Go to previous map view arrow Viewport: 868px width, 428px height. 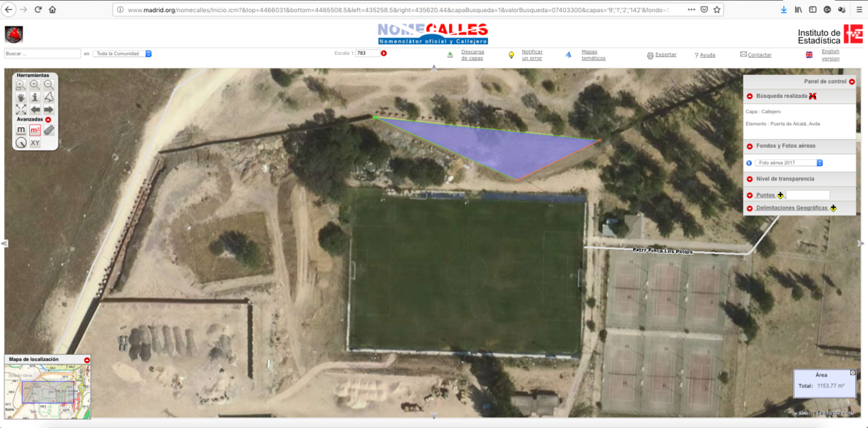34,109
